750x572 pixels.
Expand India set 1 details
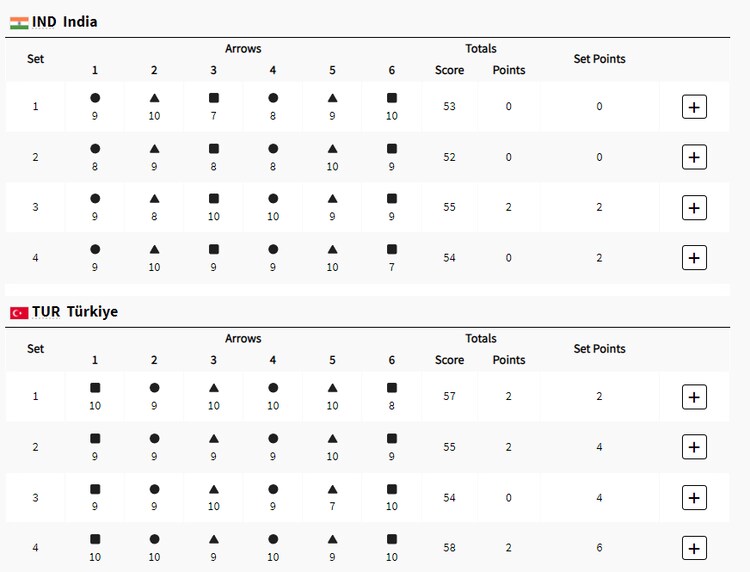694,107
